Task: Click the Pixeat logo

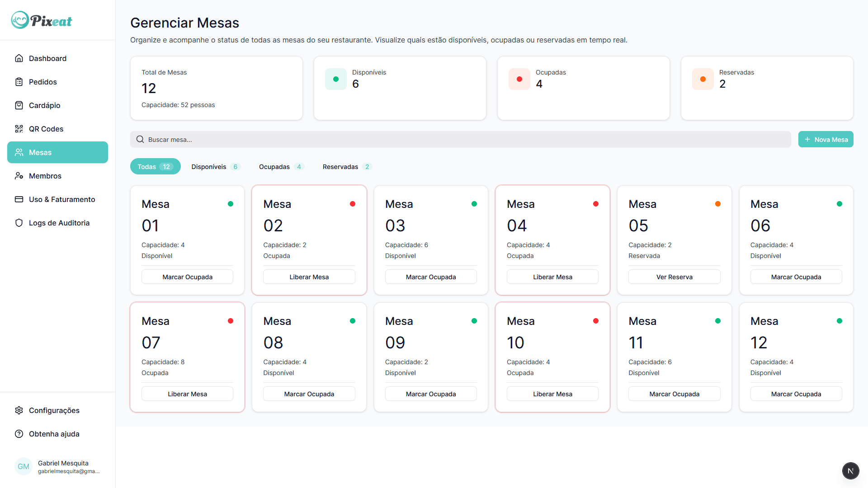Action: (x=42, y=20)
